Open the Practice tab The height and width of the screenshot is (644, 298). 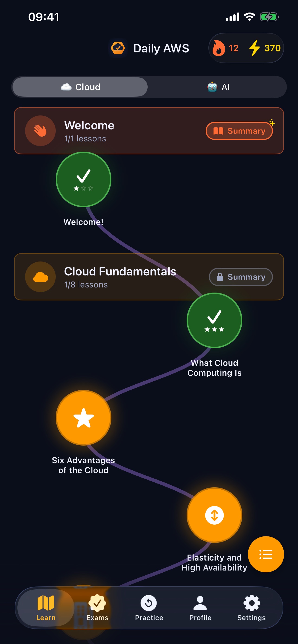pos(149,608)
